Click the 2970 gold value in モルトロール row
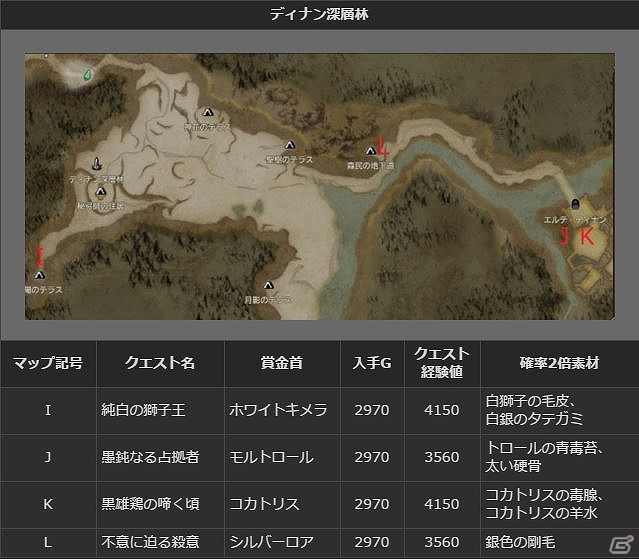 (x=372, y=457)
